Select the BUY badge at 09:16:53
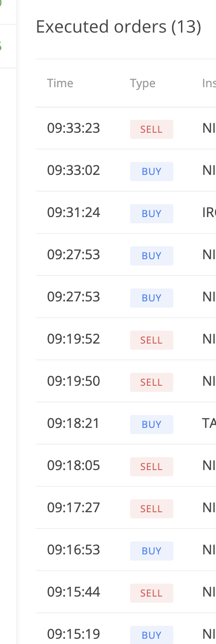Image resolution: width=216 pixels, height=644 pixels. coord(151,551)
